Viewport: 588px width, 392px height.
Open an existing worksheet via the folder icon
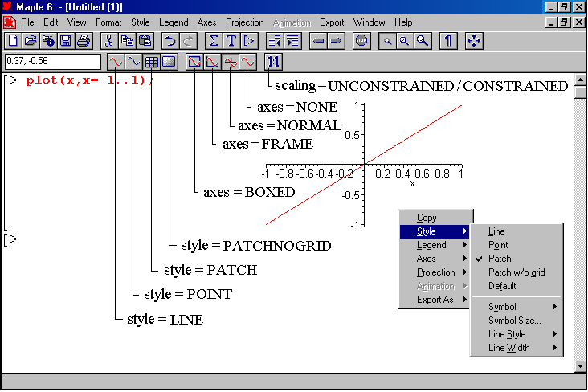(x=31, y=40)
